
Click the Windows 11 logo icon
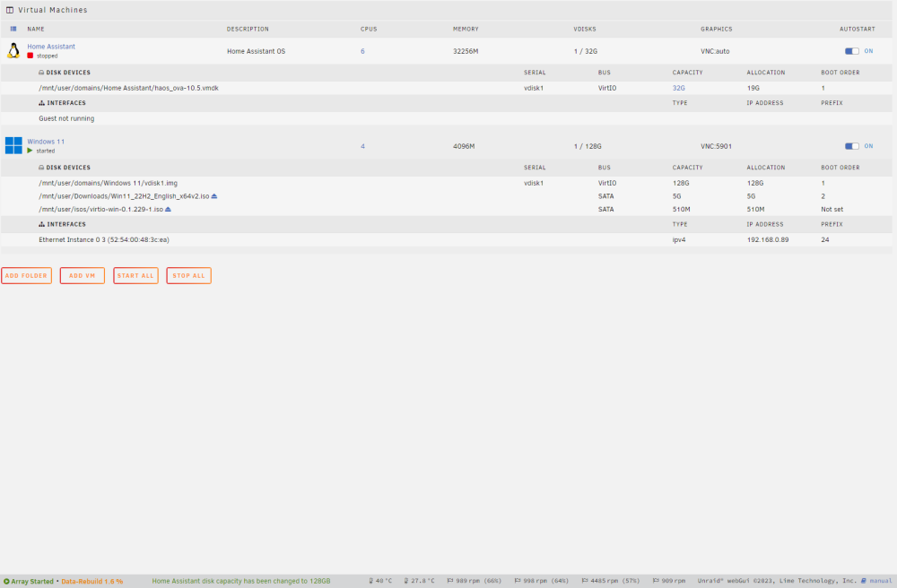pos(13,146)
